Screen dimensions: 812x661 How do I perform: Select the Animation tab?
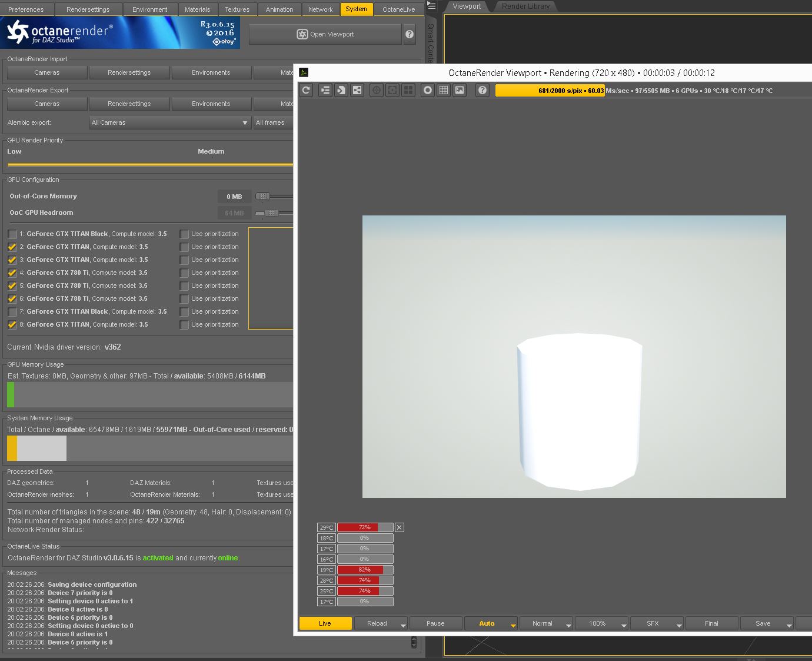click(279, 9)
